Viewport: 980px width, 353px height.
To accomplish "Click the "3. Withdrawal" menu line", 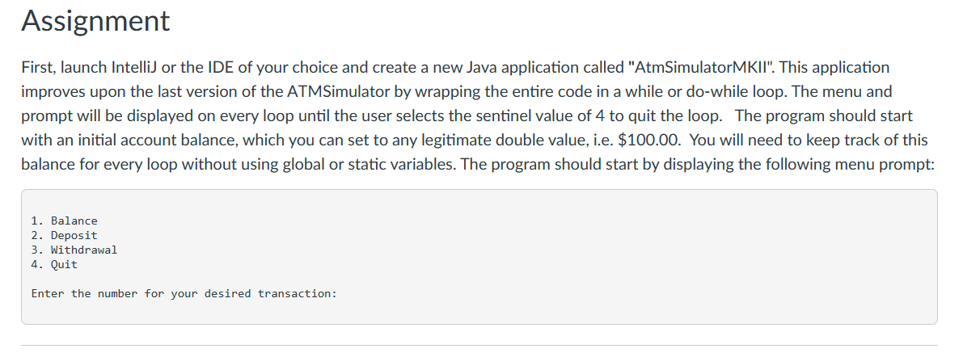I will point(74,250).
